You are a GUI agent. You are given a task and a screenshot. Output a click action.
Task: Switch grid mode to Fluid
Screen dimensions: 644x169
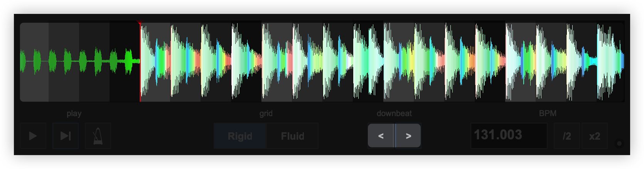(x=292, y=136)
